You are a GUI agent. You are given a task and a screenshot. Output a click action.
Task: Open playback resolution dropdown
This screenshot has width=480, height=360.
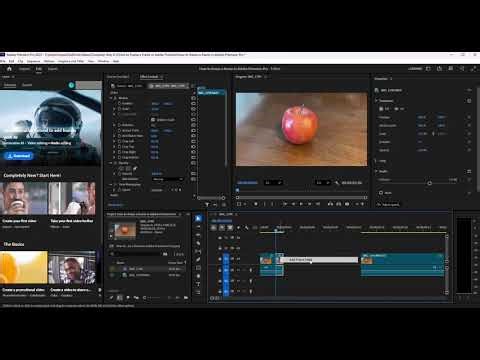point(323,183)
